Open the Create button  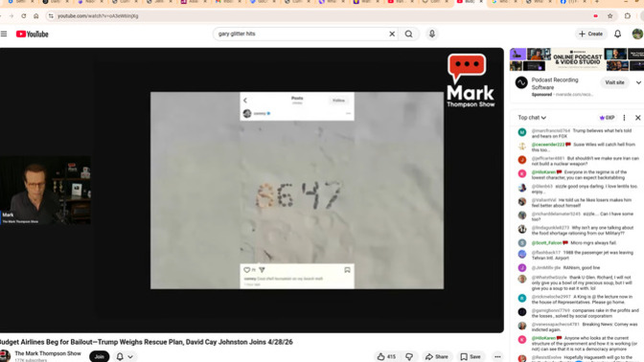590,34
